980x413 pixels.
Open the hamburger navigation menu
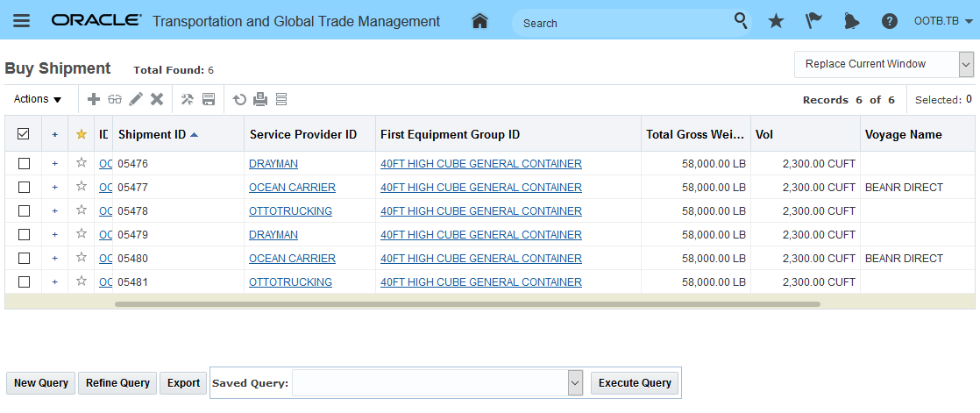(x=21, y=21)
